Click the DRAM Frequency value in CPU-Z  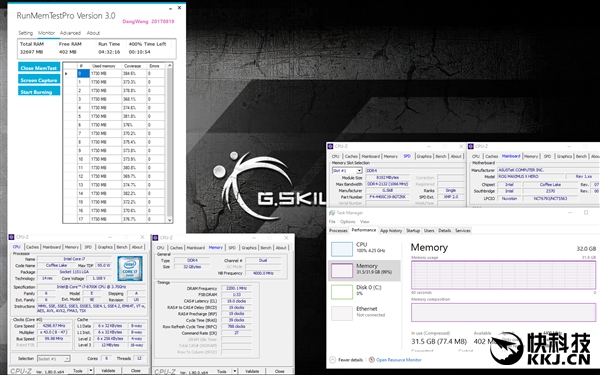236,289
